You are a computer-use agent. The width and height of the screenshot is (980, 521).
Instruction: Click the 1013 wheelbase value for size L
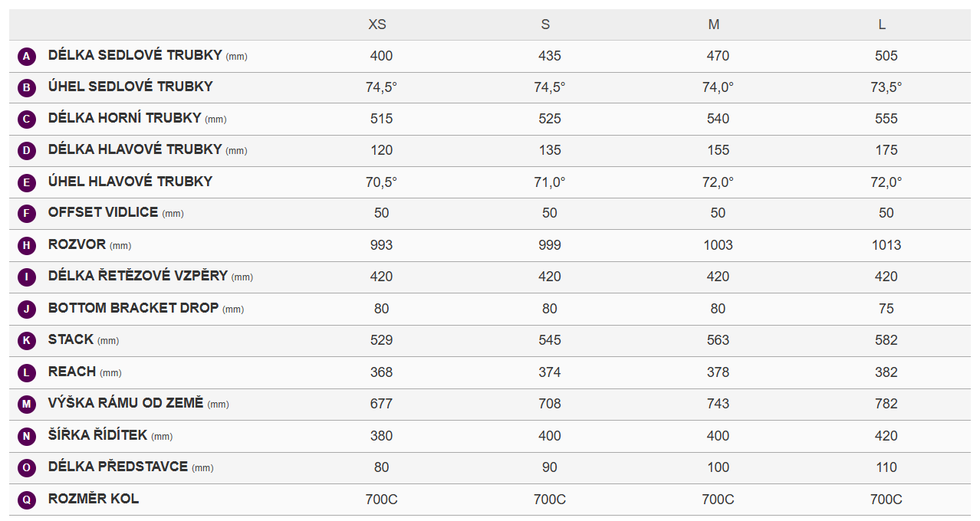(886, 245)
